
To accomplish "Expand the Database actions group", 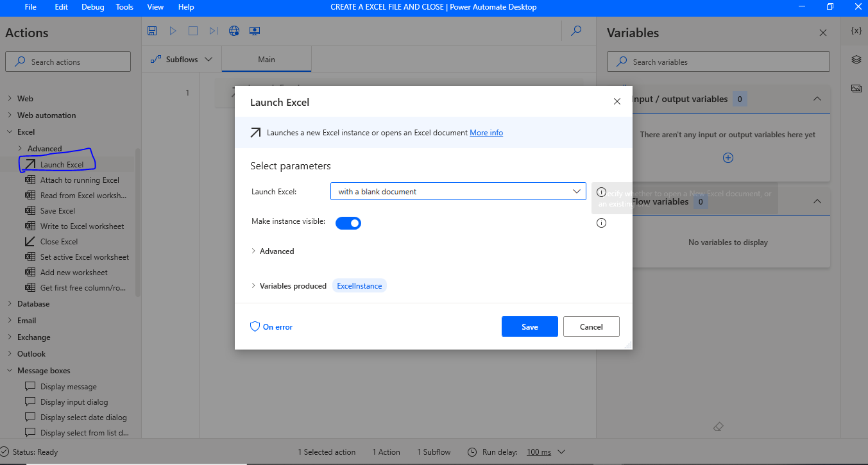I will (x=10, y=304).
